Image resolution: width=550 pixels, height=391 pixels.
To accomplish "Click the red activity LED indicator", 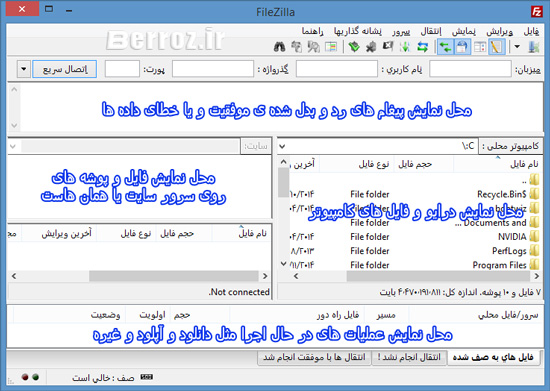I will point(25,377).
